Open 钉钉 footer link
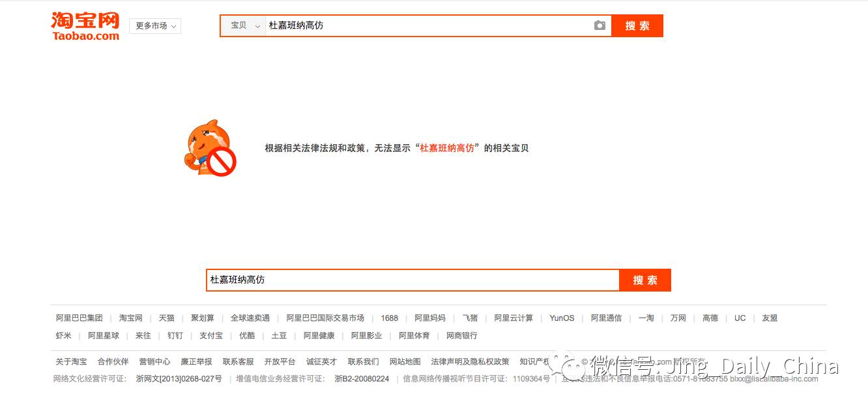Image resolution: width=868 pixels, height=407 pixels. tap(175, 335)
